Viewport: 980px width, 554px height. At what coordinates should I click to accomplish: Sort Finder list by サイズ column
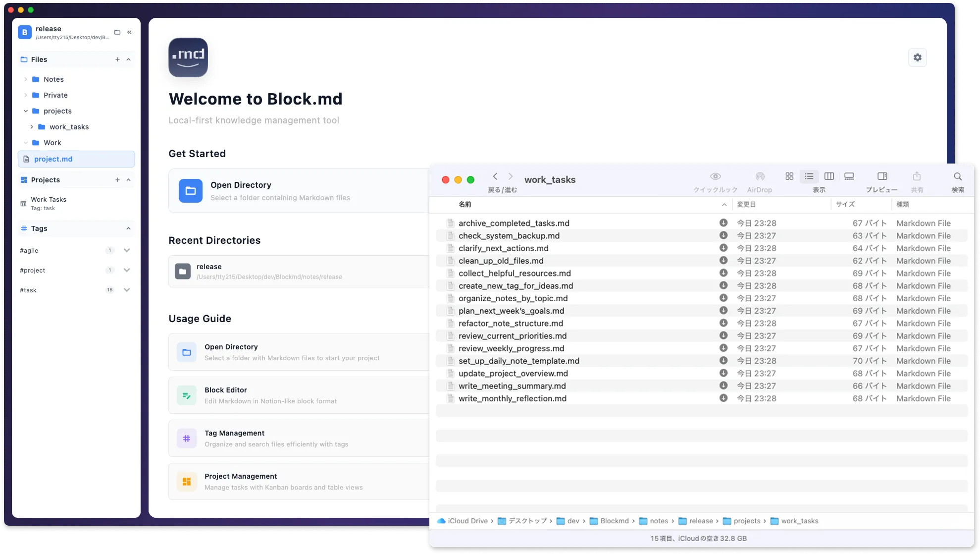click(845, 204)
